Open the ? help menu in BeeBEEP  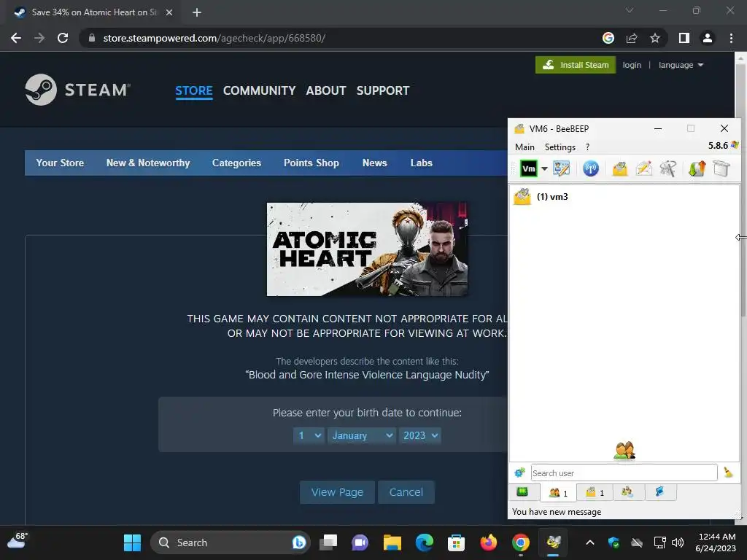tap(587, 147)
